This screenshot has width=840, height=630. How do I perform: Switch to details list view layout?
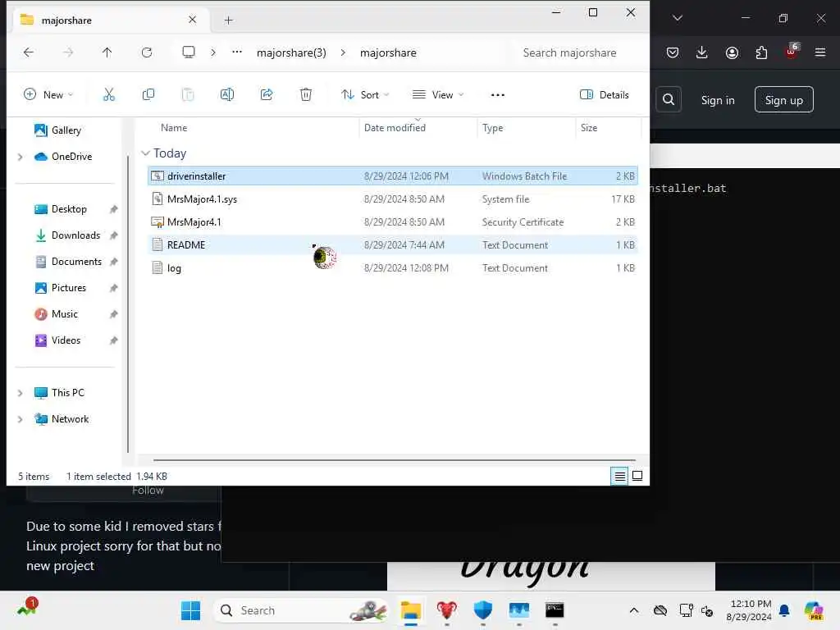pos(620,476)
